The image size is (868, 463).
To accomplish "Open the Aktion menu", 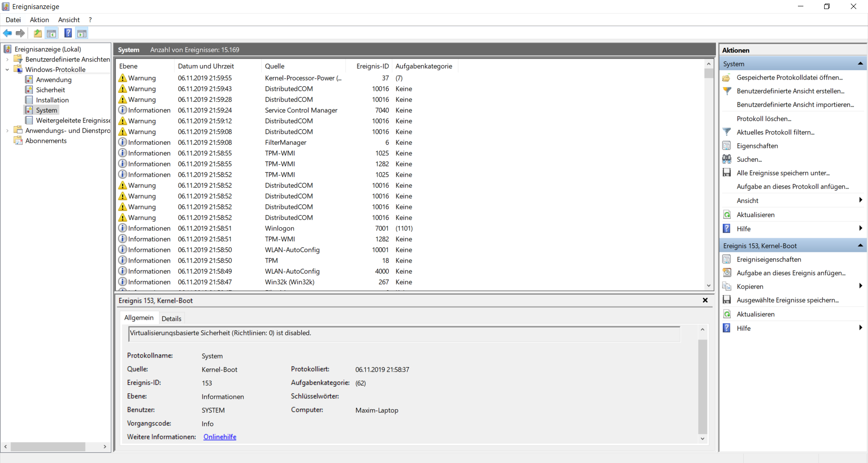I will [39, 20].
